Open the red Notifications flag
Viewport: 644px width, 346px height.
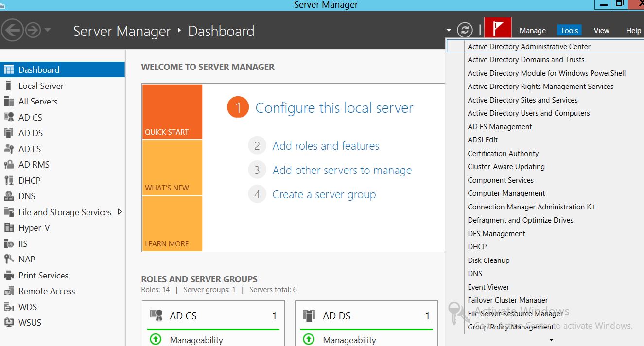click(498, 29)
